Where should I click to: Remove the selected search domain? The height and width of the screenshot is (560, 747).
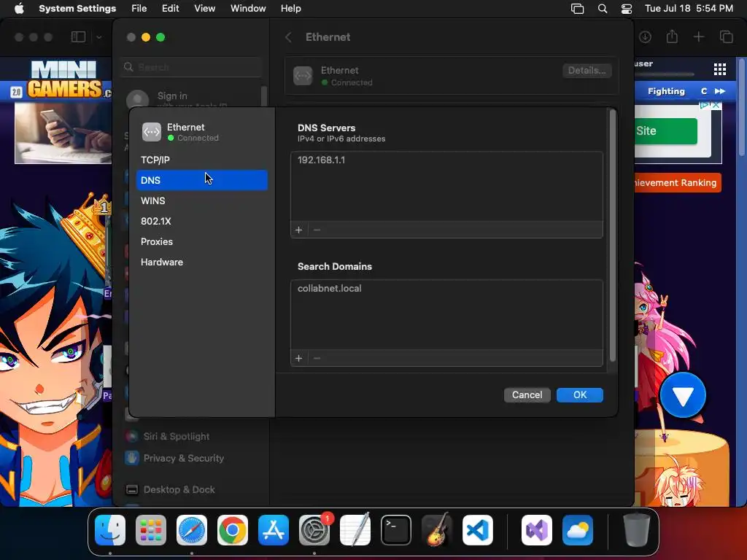tap(317, 358)
